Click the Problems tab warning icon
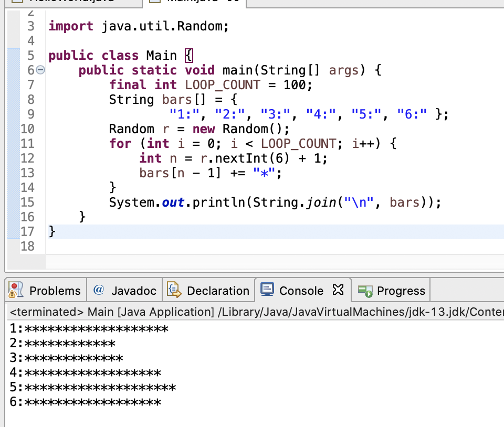This screenshot has height=427, width=504. pos(16,290)
